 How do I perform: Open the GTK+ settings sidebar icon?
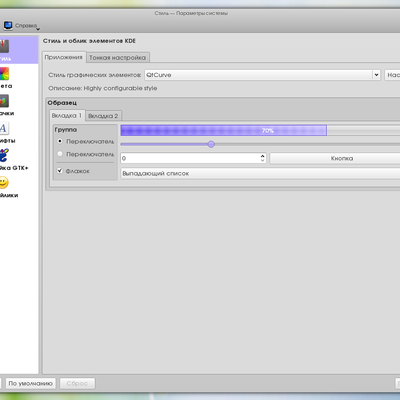(4, 155)
